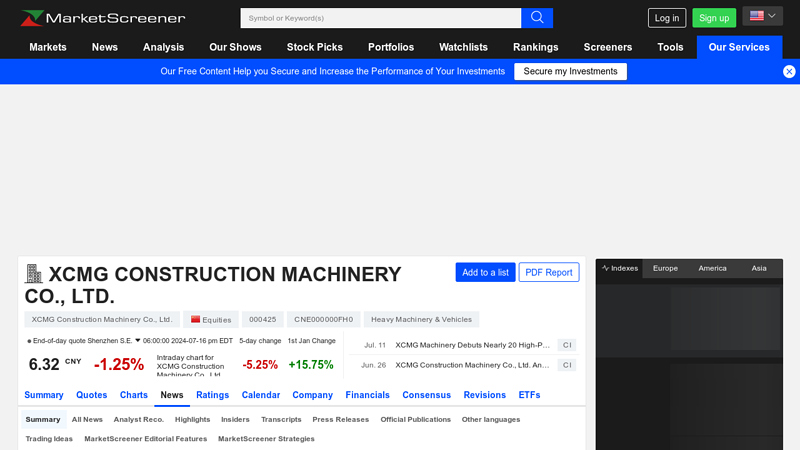Screen dimensions: 800x450
Task: Click the XCMG Construction Machinery Co., Ltd. tag
Action: 102,319
